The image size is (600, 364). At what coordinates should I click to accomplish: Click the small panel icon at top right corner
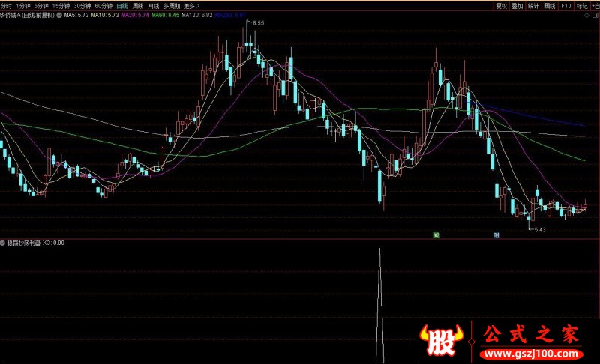pyautogui.click(x=595, y=15)
